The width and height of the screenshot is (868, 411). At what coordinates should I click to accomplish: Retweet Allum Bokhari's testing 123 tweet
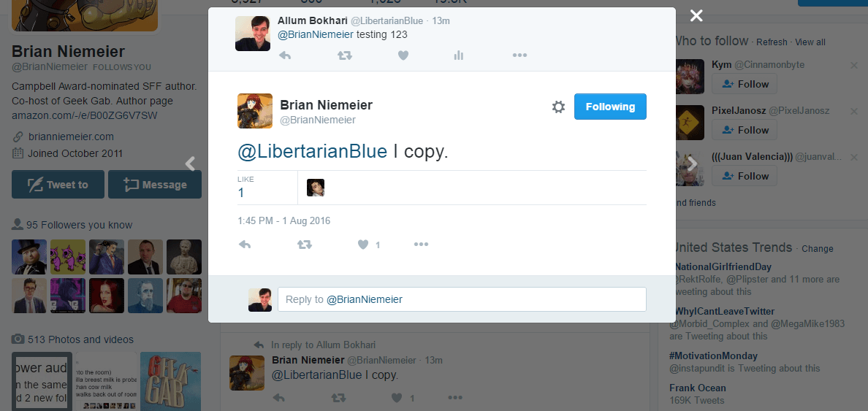tap(345, 55)
